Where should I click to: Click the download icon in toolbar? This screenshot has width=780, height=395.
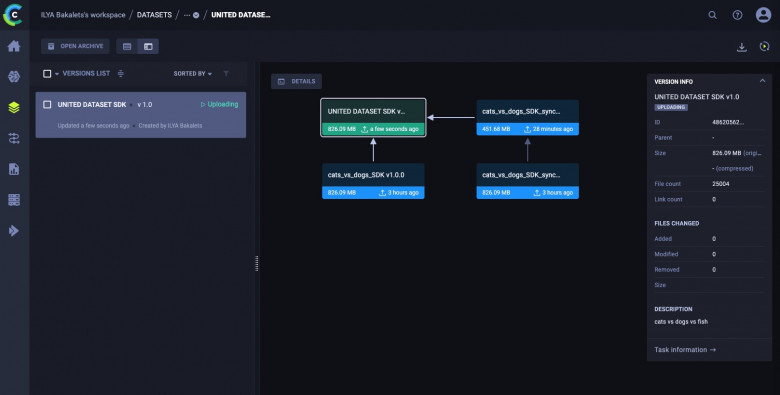pos(742,47)
